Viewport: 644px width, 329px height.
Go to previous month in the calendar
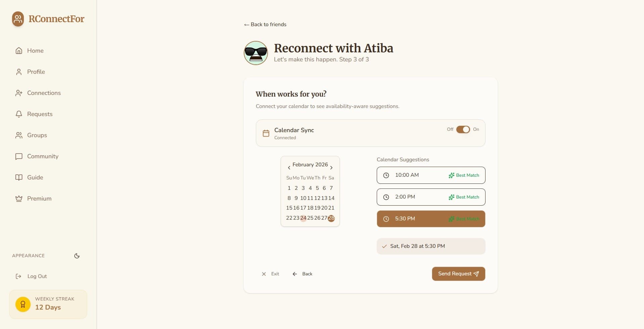point(289,167)
